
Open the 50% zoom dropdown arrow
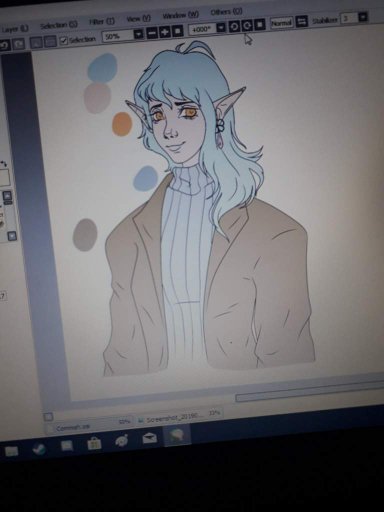[139, 34]
